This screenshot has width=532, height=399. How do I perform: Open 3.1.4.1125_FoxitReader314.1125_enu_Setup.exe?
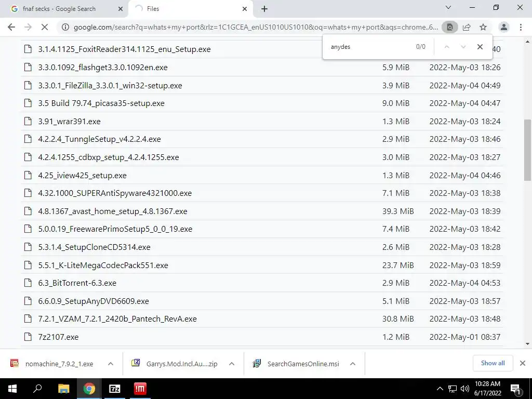pos(124,49)
